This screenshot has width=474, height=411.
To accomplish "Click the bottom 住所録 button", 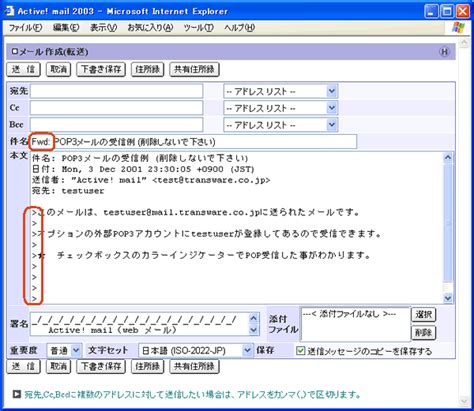I will pos(147,366).
